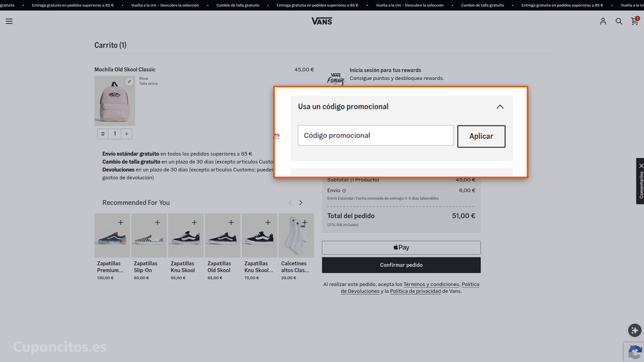The height and width of the screenshot is (362, 644).
Task: Close the Comentarios tab with X
Action: tap(641, 166)
